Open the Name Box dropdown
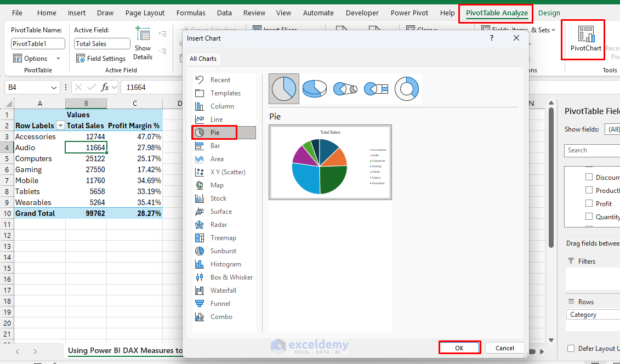 tap(52, 87)
